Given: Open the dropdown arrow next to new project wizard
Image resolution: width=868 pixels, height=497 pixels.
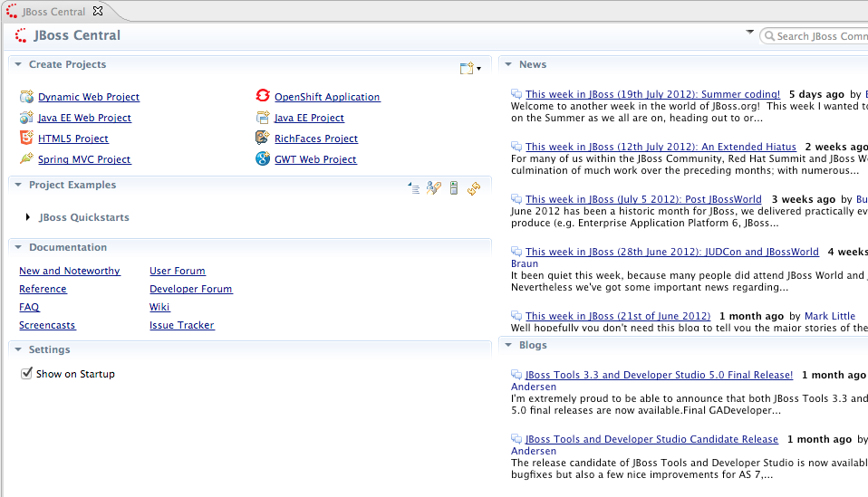Looking at the screenshot, I should [478, 69].
